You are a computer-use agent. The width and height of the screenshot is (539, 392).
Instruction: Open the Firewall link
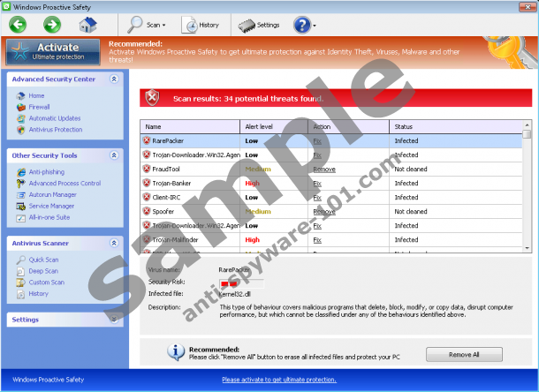click(x=39, y=107)
